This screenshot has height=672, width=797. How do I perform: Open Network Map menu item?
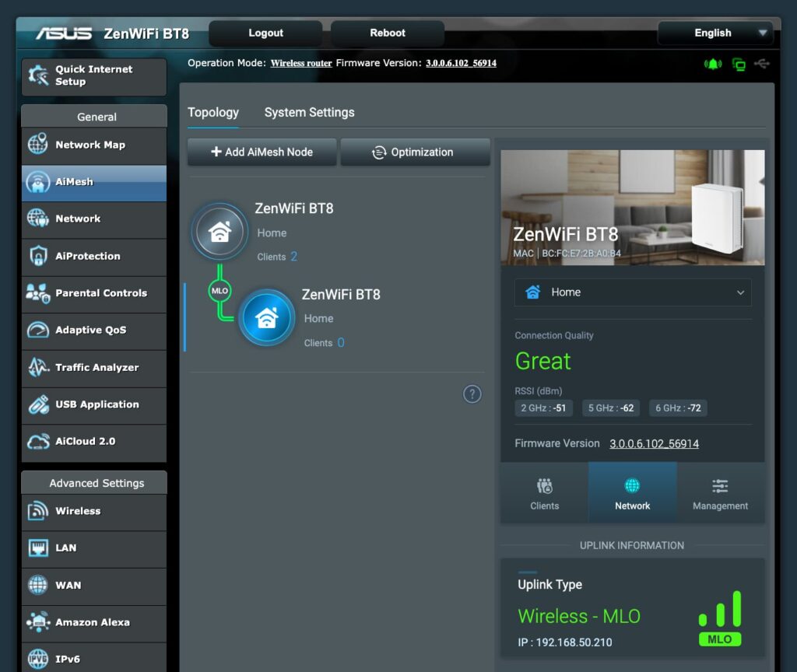pyautogui.click(x=94, y=145)
